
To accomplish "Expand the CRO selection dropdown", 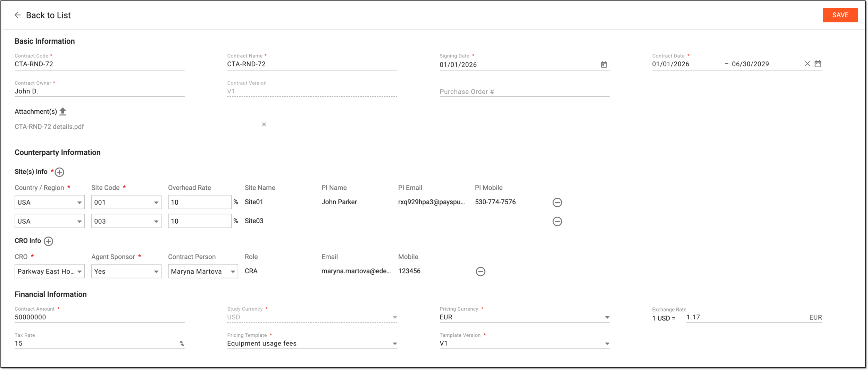I will (50, 271).
